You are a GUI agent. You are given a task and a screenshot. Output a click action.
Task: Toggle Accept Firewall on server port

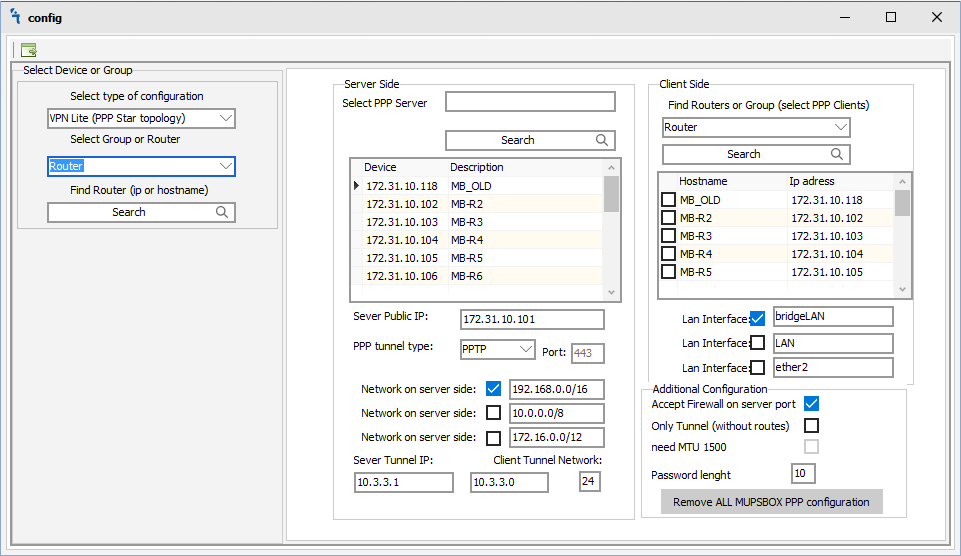coord(812,404)
